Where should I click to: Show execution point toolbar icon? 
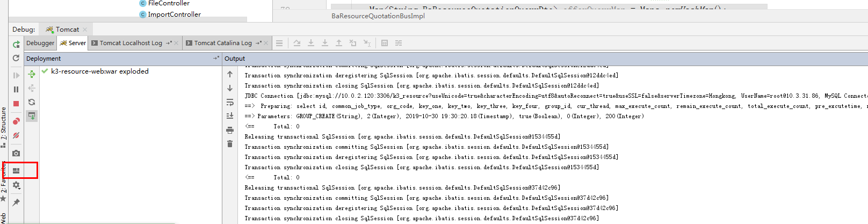(279, 43)
